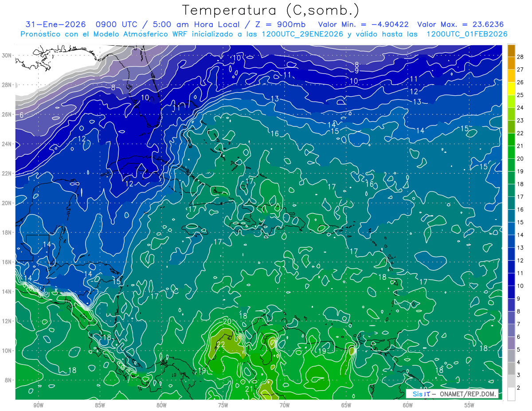This screenshot has width=532, height=411.
Task: Click the 85W longitude axis label
Action: tap(100, 405)
